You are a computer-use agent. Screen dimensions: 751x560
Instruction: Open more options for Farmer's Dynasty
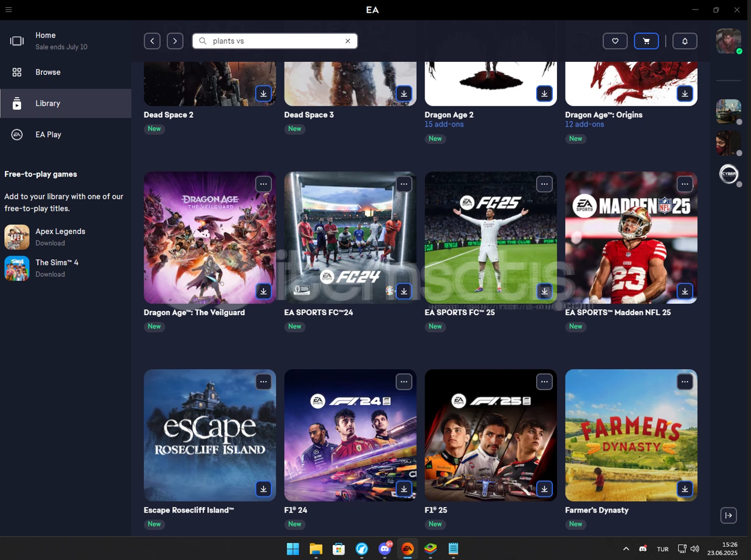(x=685, y=381)
